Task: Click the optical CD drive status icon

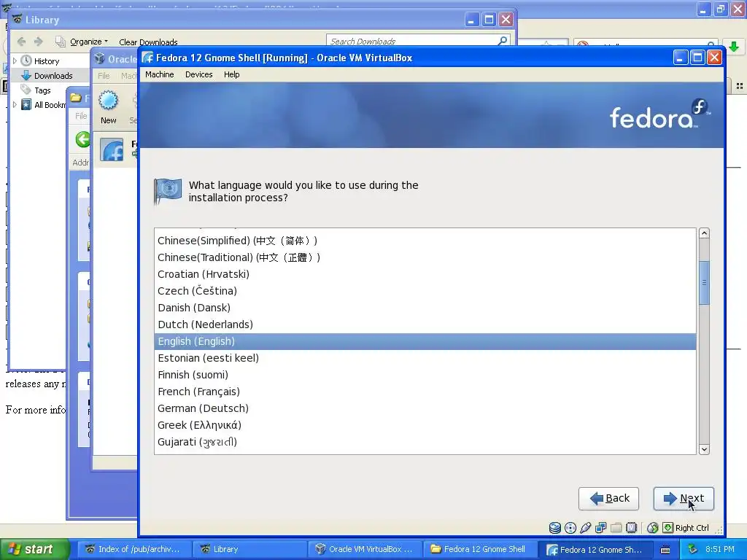Action: coord(570,528)
